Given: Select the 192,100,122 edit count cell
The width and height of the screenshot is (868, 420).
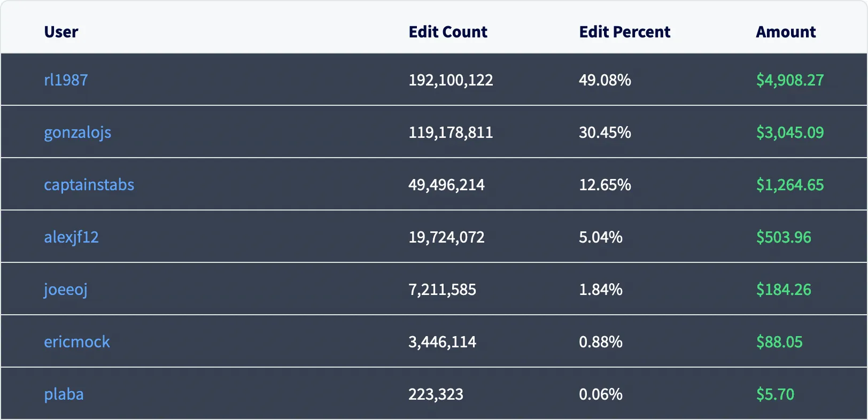Looking at the screenshot, I should pos(451,80).
